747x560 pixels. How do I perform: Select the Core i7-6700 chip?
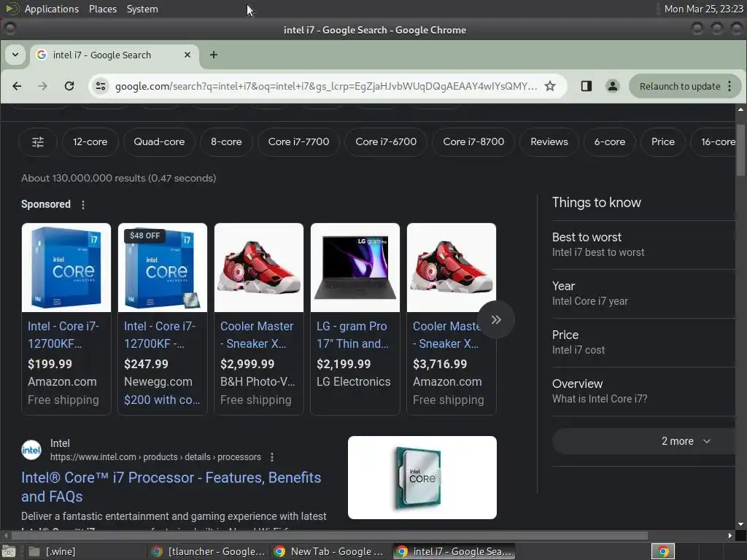pos(386,142)
